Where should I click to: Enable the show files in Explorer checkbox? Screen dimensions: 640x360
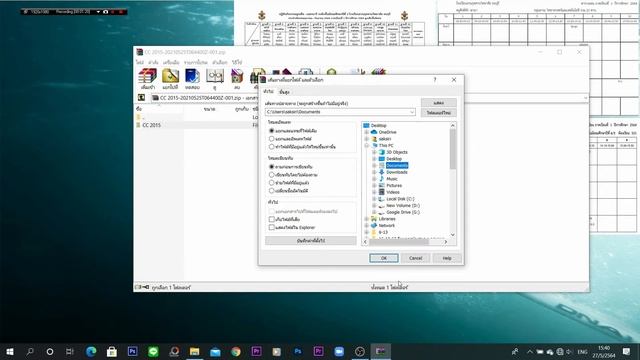(271, 227)
